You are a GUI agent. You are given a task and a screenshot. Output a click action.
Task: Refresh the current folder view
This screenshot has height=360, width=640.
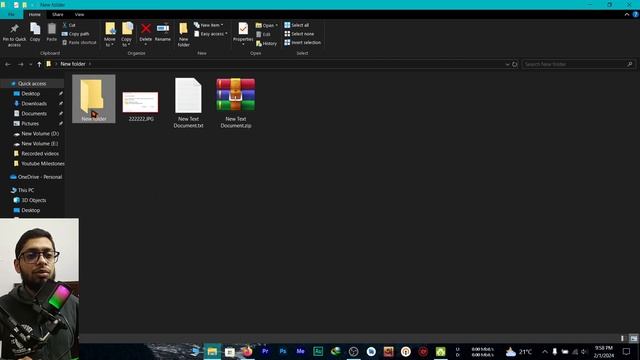click(515, 64)
